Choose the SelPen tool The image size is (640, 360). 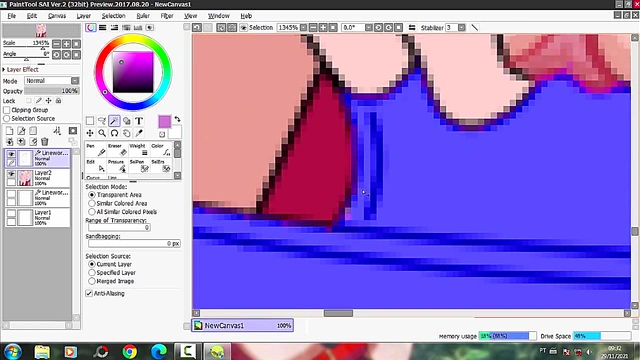tap(139, 166)
